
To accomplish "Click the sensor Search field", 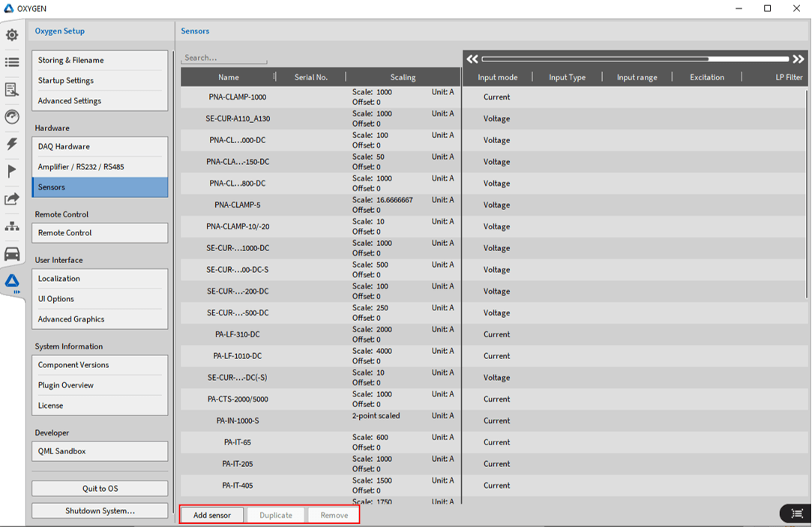I will [224, 58].
